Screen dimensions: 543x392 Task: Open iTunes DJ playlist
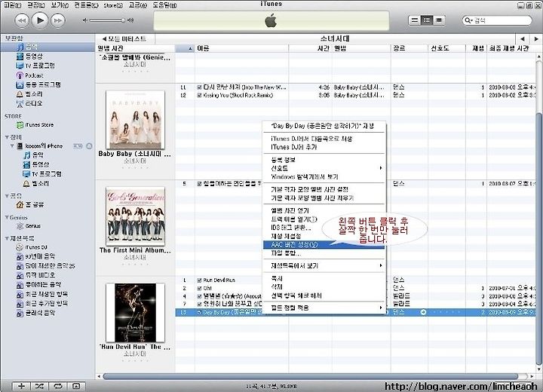point(36,247)
